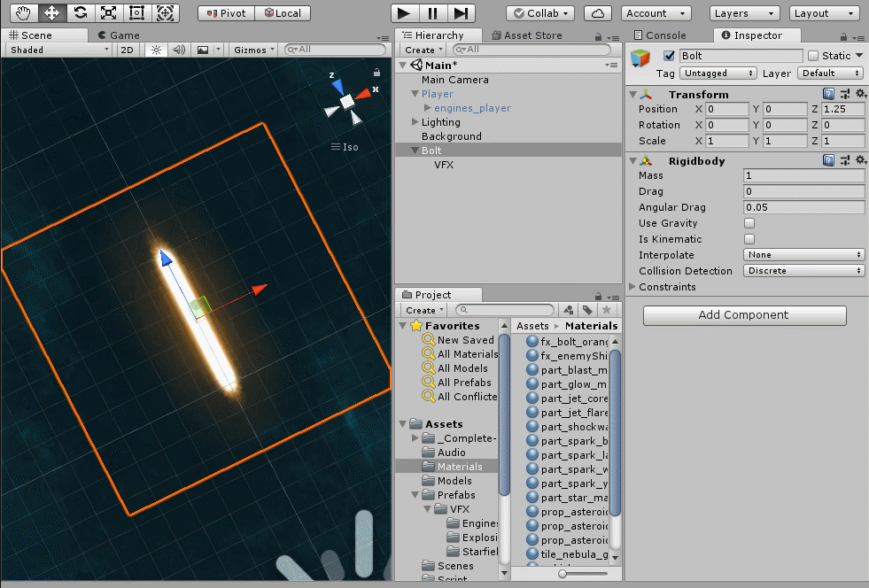Open the Shaded draw mode dropdown
The width and height of the screenshot is (869, 588).
pos(60,50)
